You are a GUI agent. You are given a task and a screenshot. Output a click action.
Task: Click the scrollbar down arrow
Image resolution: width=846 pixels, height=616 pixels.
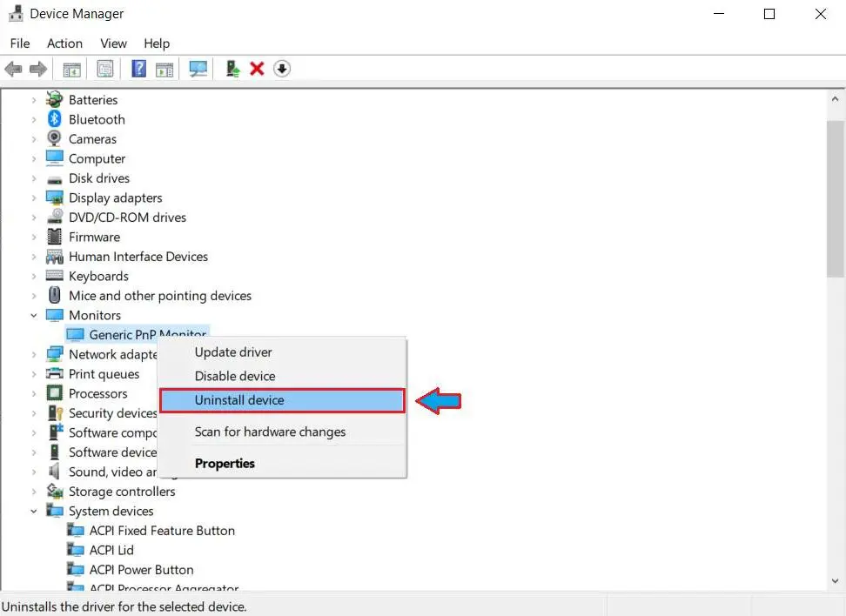(x=836, y=581)
